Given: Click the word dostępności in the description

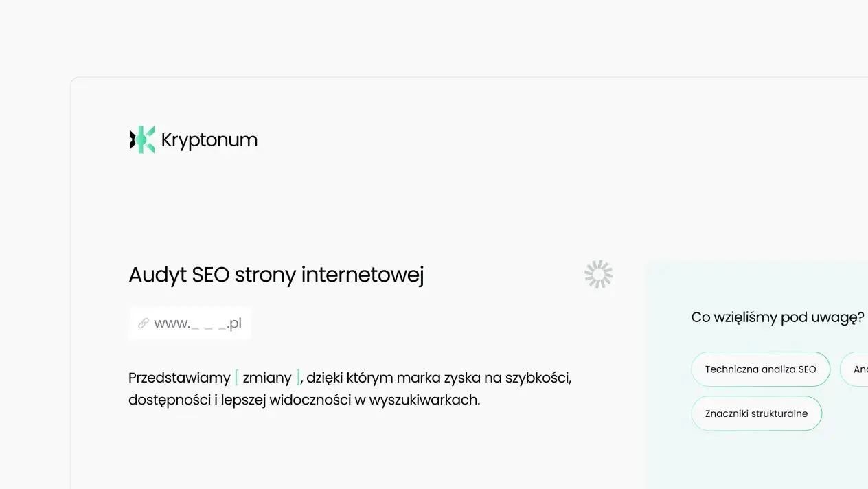Looking at the screenshot, I should 169,400.
